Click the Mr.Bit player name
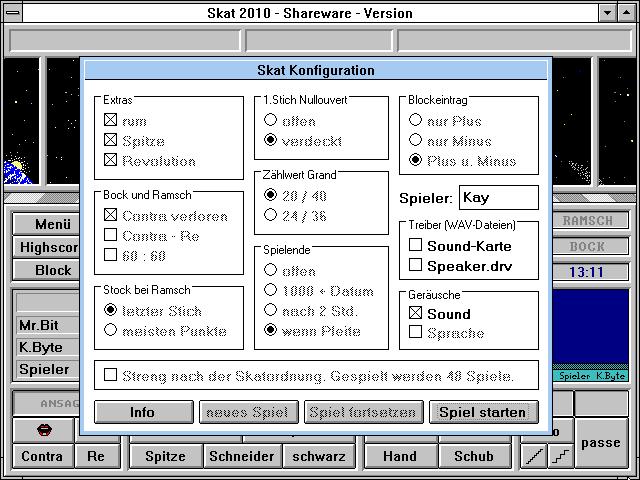This screenshot has width=640, height=480. [x=47, y=325]
